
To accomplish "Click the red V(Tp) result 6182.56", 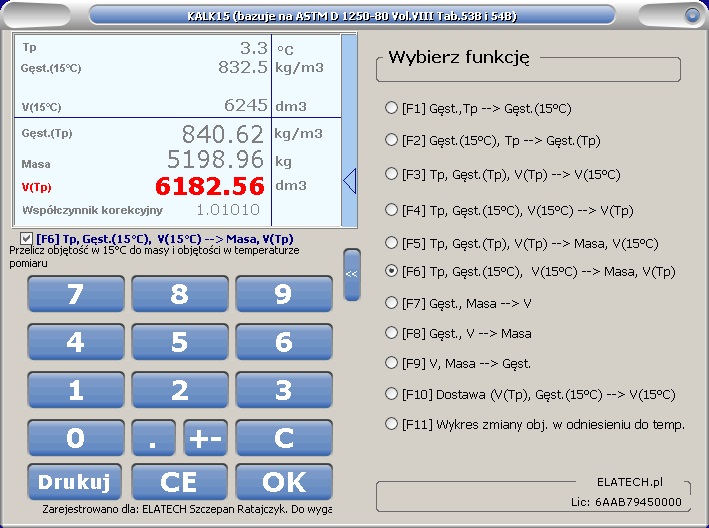I will pyautogui.click(x=210, y=186).
